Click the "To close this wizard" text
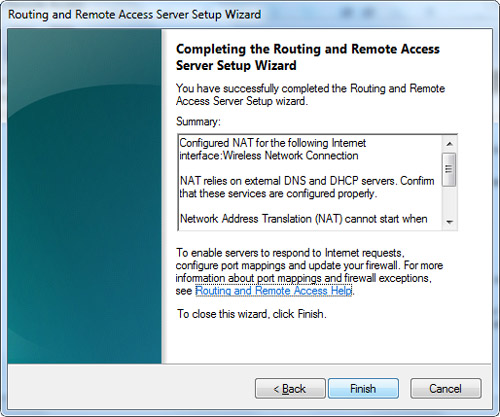This screenshot has width=500, height=417. click(252, 314)
